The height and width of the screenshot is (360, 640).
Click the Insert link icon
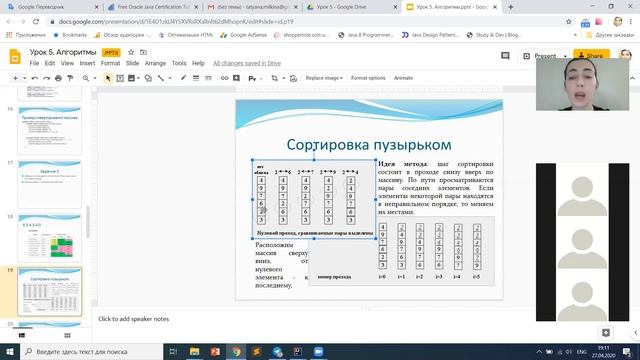click(224, 78)
